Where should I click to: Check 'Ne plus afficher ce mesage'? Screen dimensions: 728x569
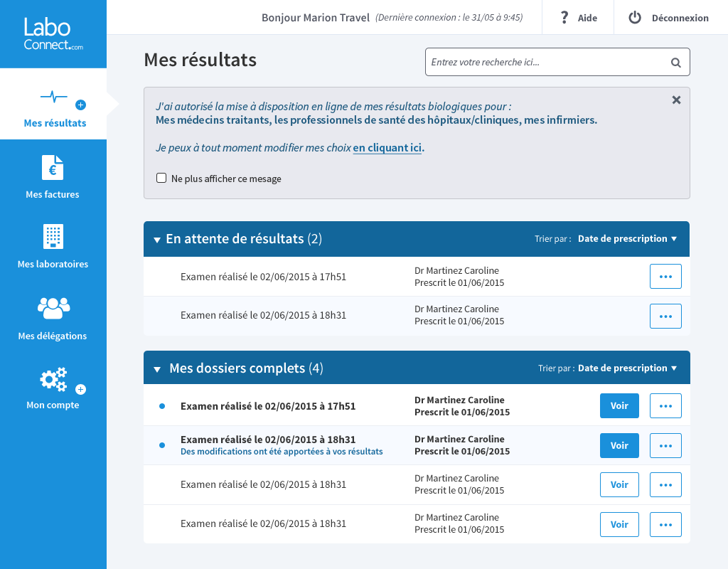161,177
